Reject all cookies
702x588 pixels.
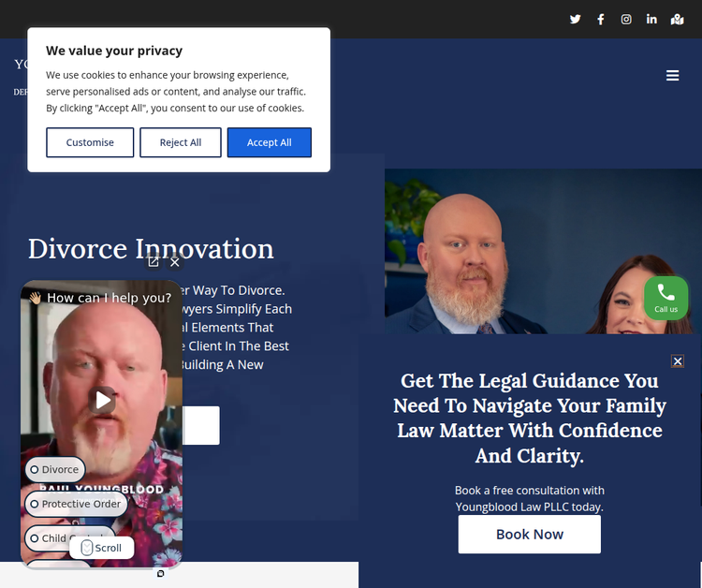pos(181,142)
